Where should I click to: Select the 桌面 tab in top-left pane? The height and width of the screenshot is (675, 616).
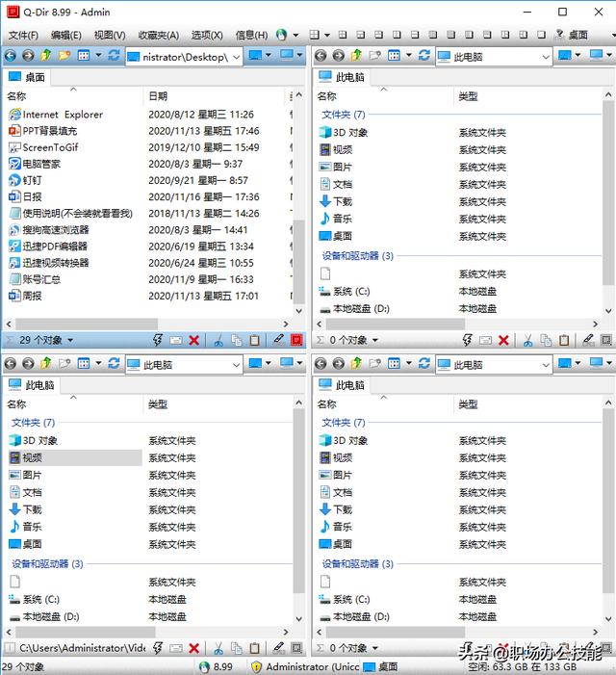(x=27, y=77)
